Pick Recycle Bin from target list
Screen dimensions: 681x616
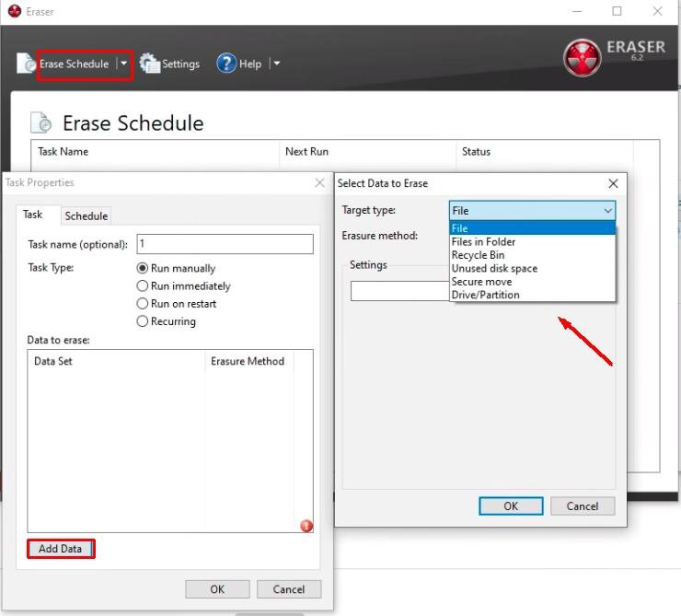pos(532,255)
